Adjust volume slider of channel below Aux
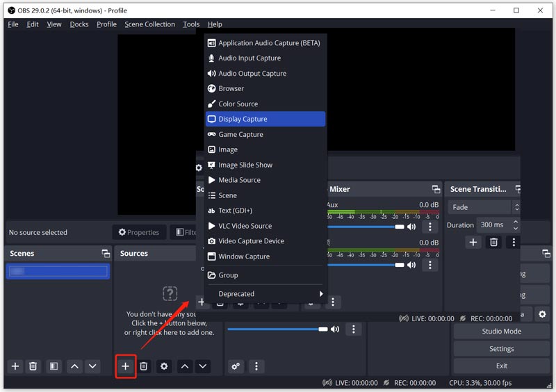The height and width of the screenshot is (392, 556). [366, 265]
